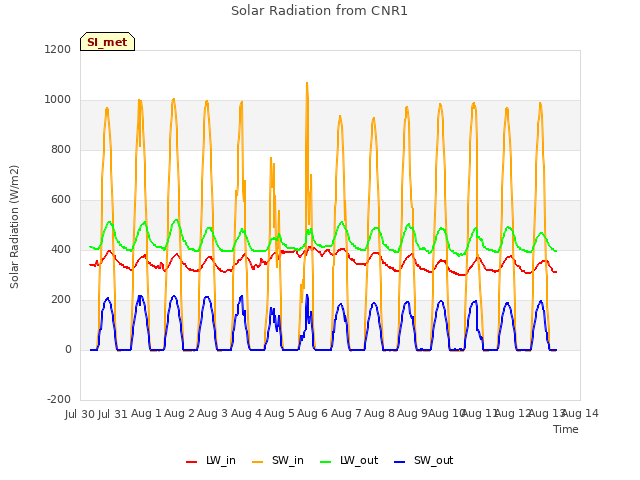Image resolution: width=640 pixels, height=480 pixels.
Task: Click the Time x-axis title
Action: pyautogui.click(x=566, y=429)
